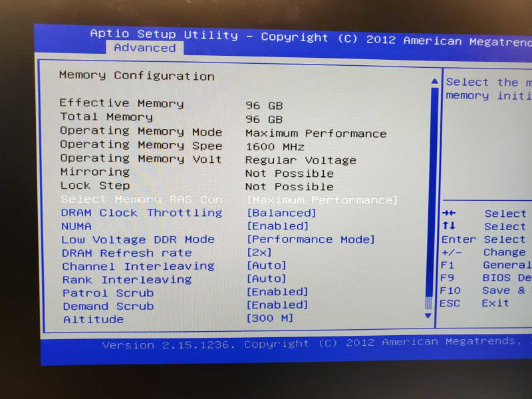
Task: Click the Operating Memory Mode label
Action: (x=141, y=131)
